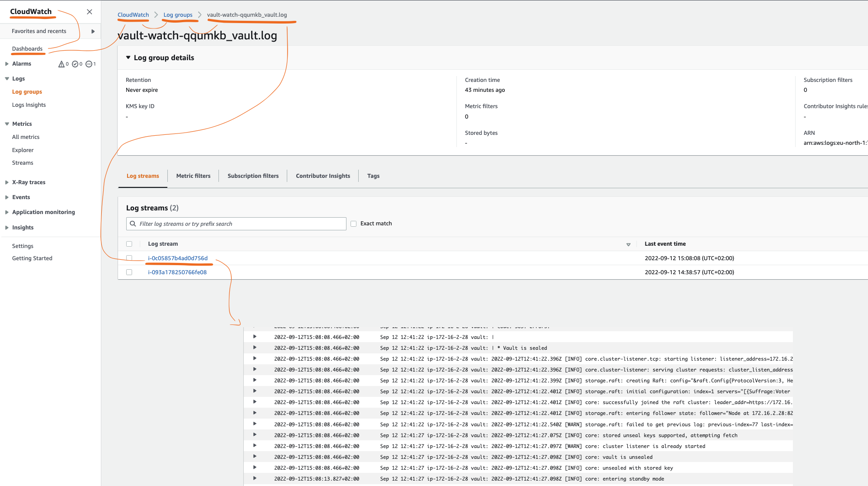Expand the Insights section in sidebar

[x=7, y=228]
